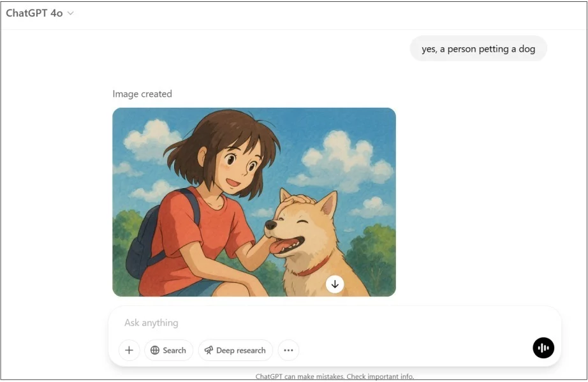Focus the Ask anything message box
Image resolution: width=588 pixels, height=382 pixels.
point(319,323)
